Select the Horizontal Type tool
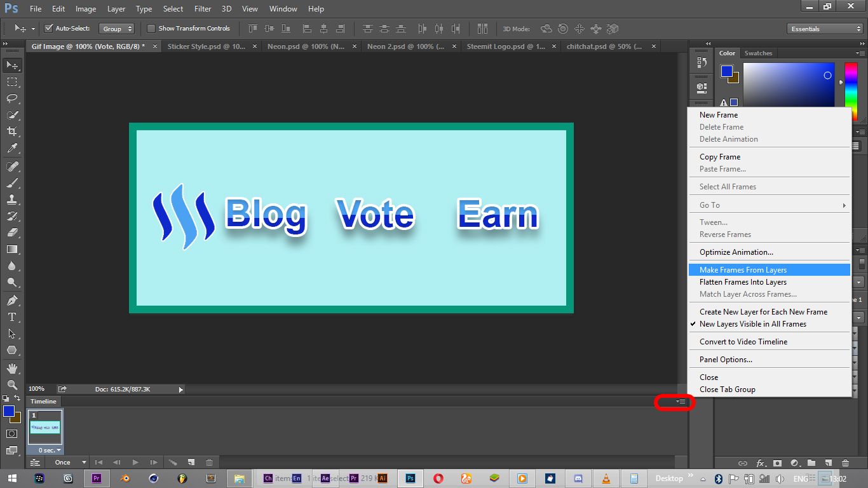Image resolution: width=868 pixels, height=488 pixels. pyautogui.click(x=12, y=316)
